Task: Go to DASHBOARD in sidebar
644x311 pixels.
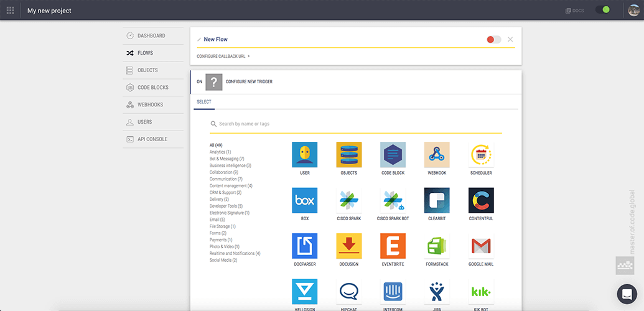Action: click(x=153, y=35)
